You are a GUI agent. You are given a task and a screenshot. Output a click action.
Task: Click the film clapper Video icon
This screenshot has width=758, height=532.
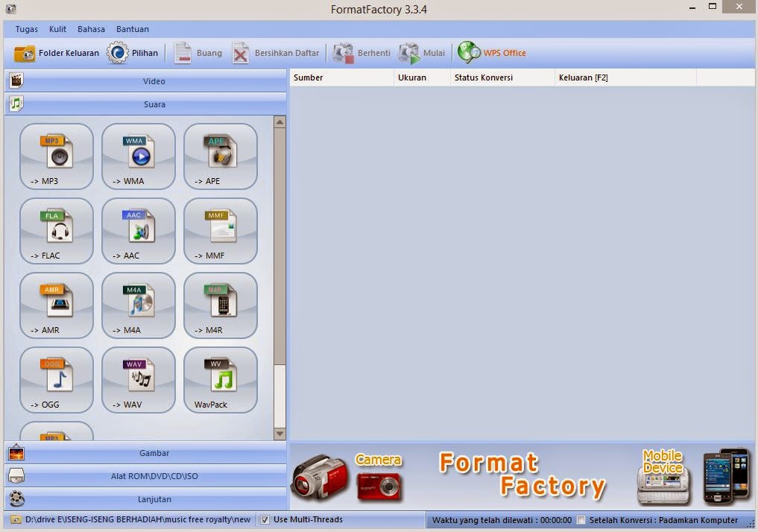click(16, 80)
